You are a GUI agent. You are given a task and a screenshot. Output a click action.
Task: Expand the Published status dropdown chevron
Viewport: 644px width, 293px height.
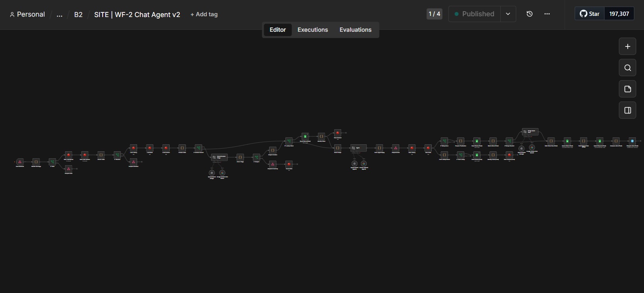click(x=508, y=14)
